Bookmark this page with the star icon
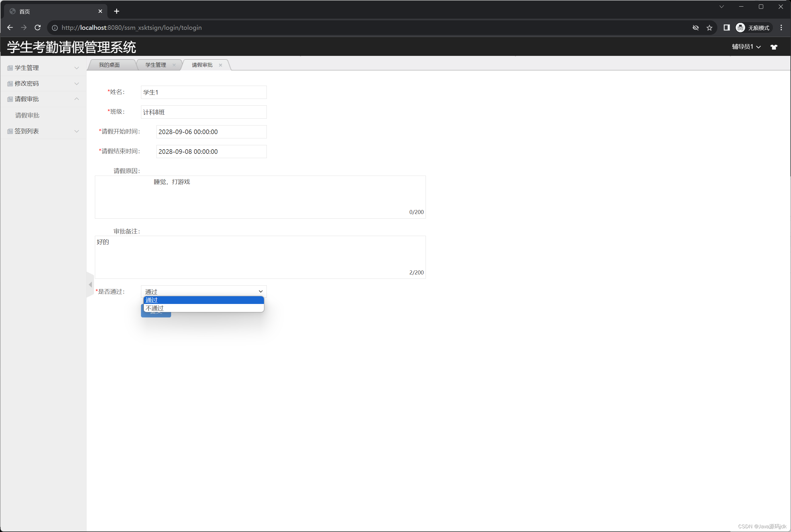The height and width of the screenshot is (532, 791). (709, 28)
